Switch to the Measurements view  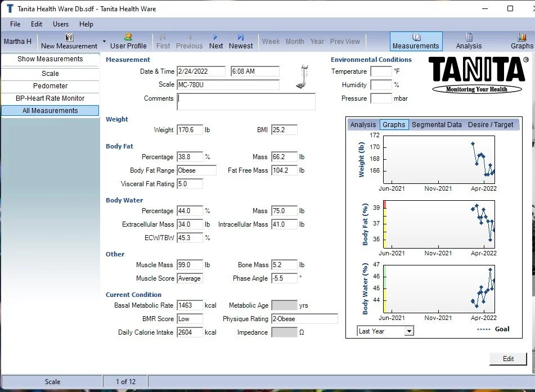click(x=416, y=41)
